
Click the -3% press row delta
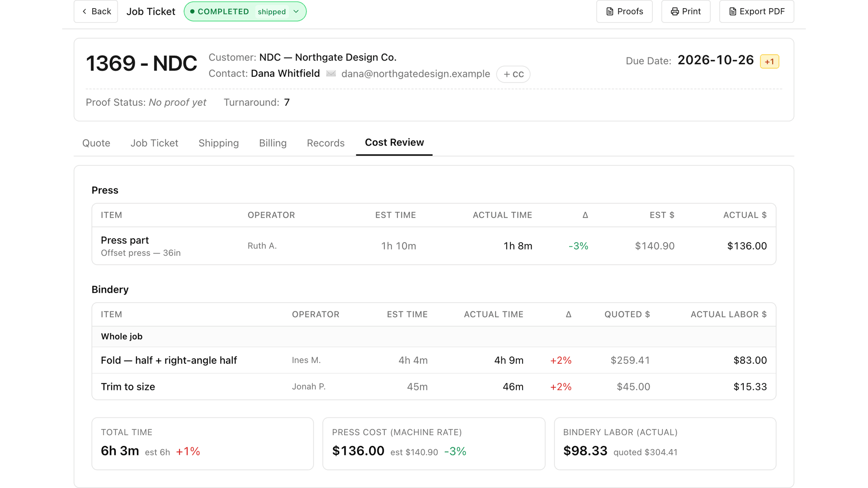[578, 246]
